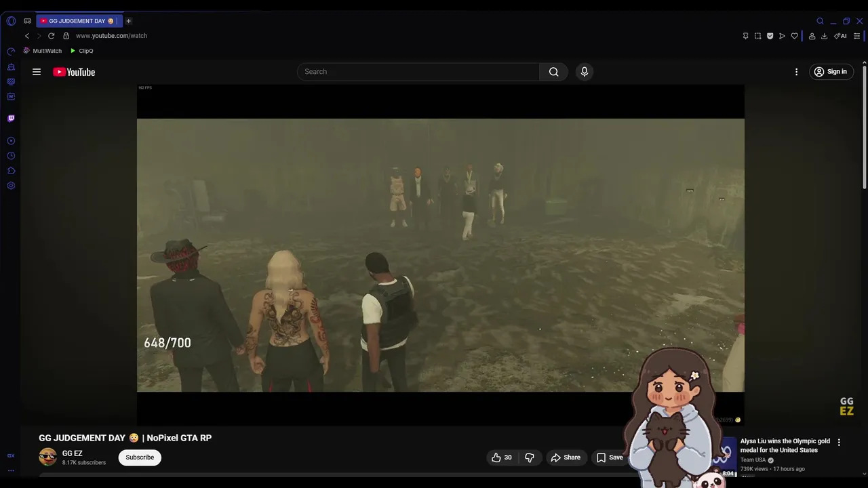Dislike this video
Viewport: 868px width, 488px height.
[x=530, y=457]
